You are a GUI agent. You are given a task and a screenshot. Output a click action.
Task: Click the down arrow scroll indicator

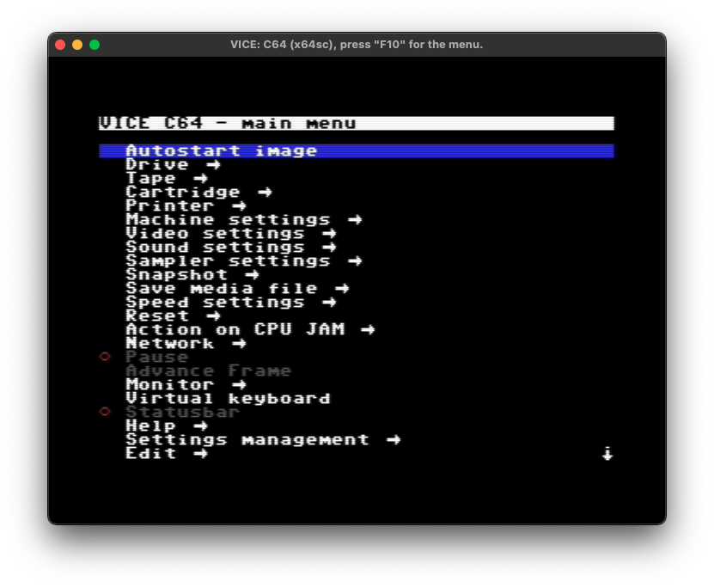(607, 454)
